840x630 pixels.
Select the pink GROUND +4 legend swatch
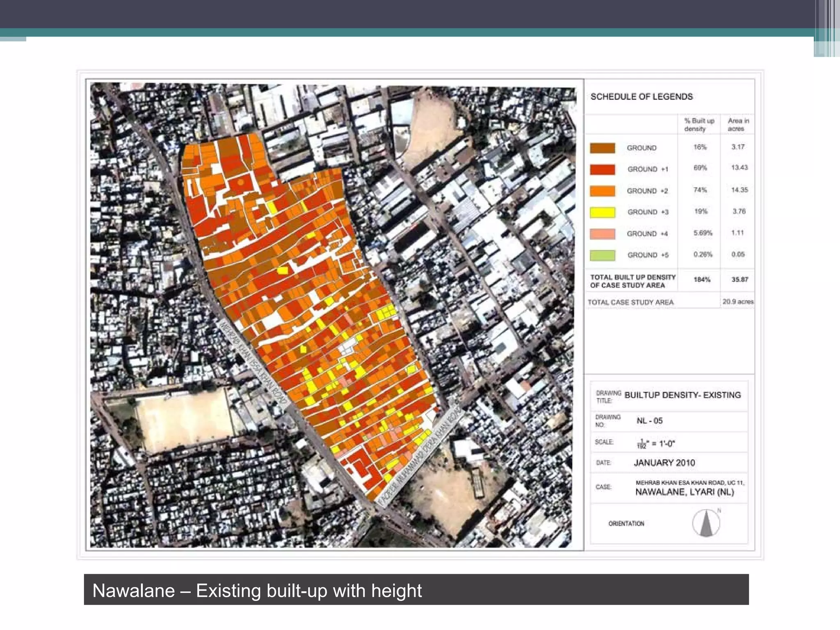tap(602, 234)
